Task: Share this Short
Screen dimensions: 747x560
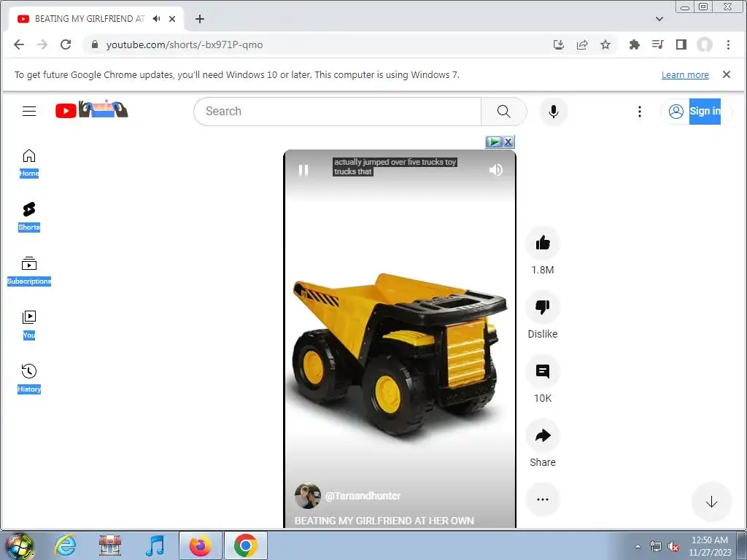Action: coord(543,435)
